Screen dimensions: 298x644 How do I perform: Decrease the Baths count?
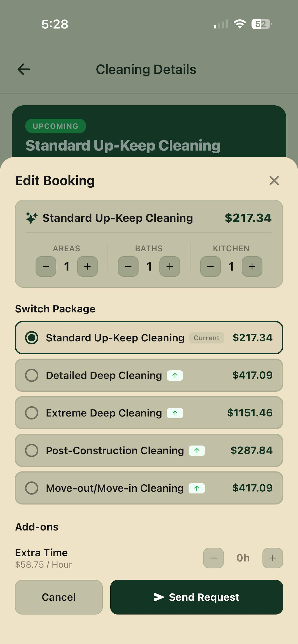(x=128, y=266)
